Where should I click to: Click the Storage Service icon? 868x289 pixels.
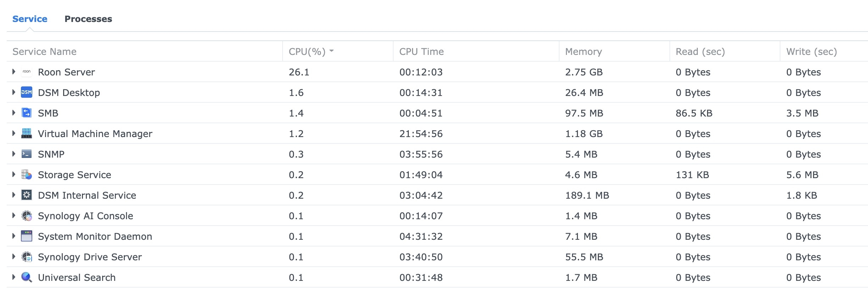point(27,175)
